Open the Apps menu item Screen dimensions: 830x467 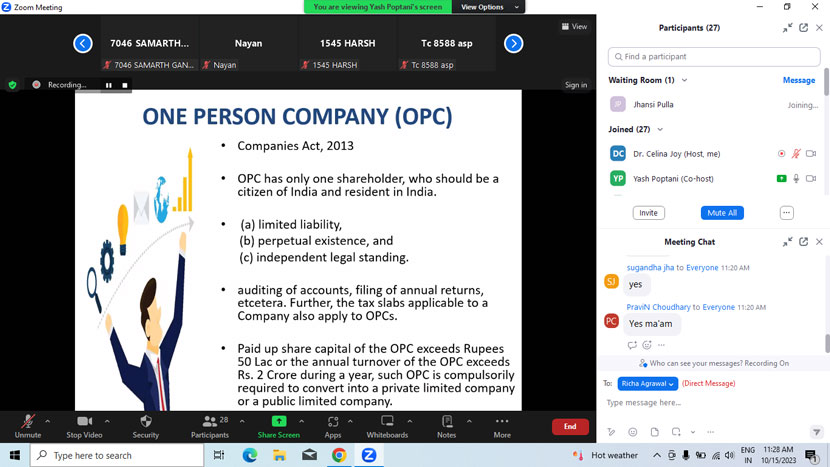point(332,421)
